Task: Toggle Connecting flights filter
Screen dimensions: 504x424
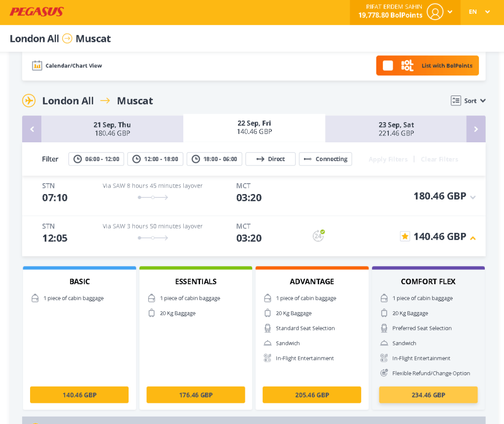Action: 325,159
